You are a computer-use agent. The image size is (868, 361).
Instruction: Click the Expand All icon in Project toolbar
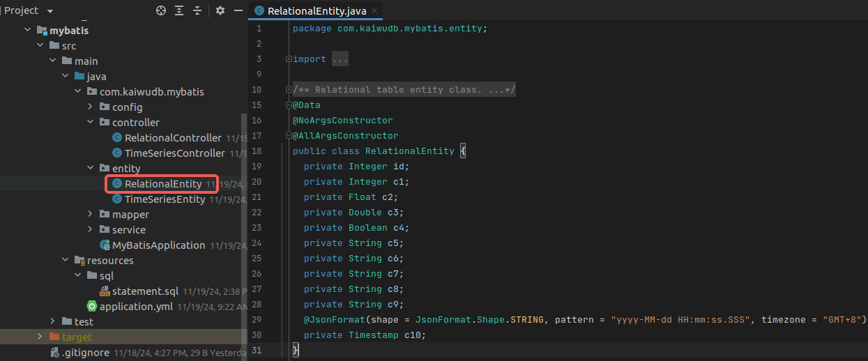[179, 10]
